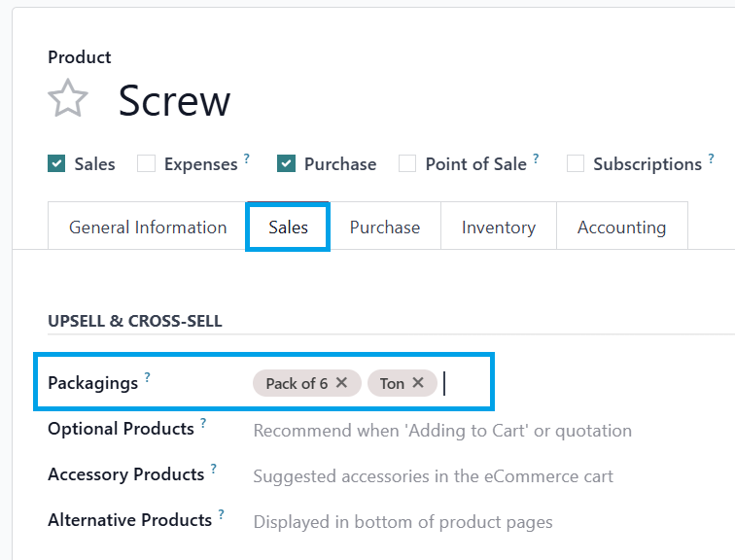The width and height of the screenshot is (735, 560).
Task: Uncheck the Sales checkbox
Action: click(56, 164)
